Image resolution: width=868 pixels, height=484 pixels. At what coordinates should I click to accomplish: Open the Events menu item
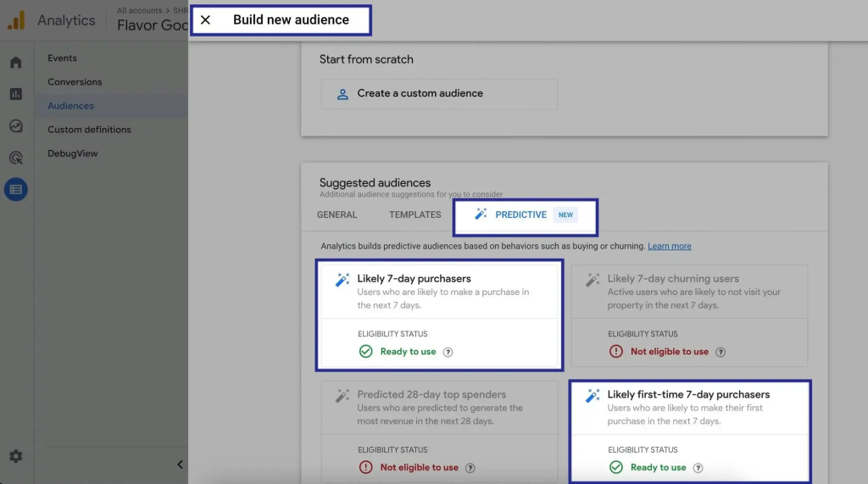tap(62, 58)
